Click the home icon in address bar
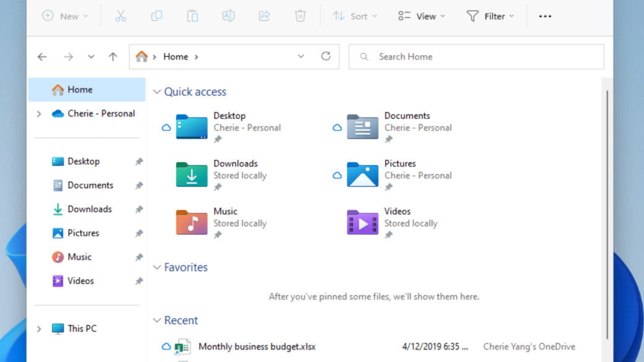Image resolution: width=644 pixels, height=362 pixels. coord(142,57)
